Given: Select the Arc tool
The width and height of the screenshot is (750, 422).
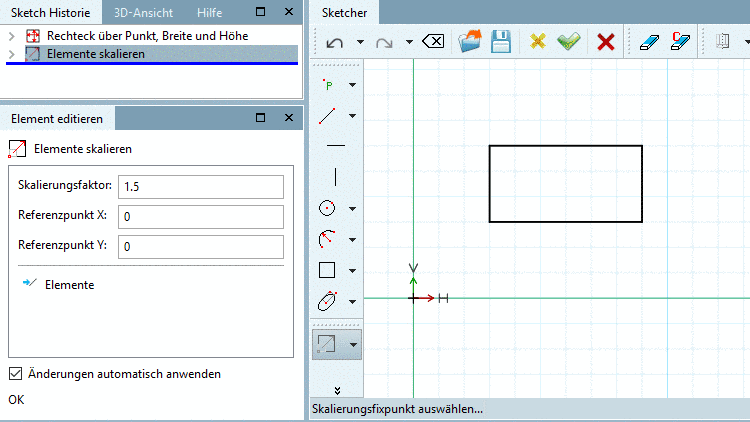Looking at the screenshot, I should [327, 239].
